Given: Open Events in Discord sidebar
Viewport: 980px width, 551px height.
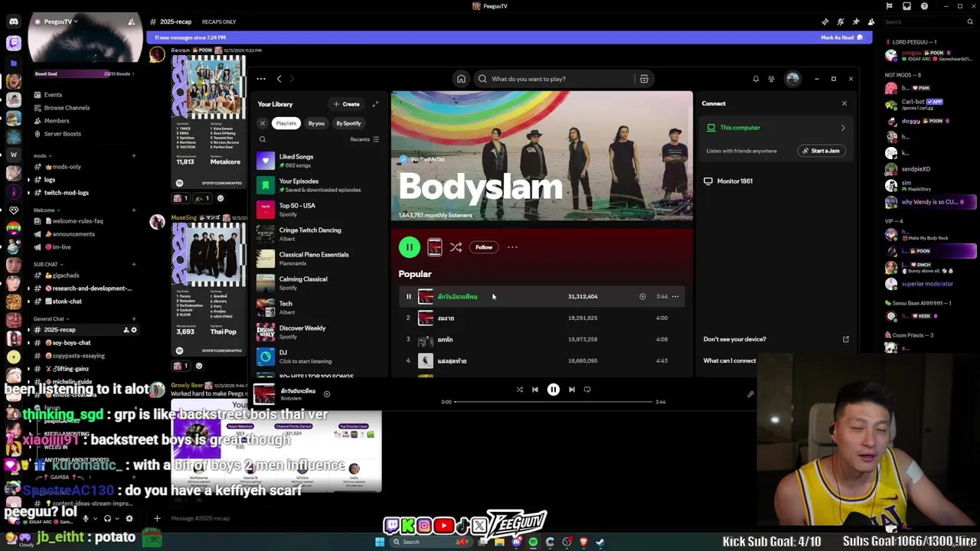Looking at the screenshot, I should pyautogui.click(x=84, y=95).
